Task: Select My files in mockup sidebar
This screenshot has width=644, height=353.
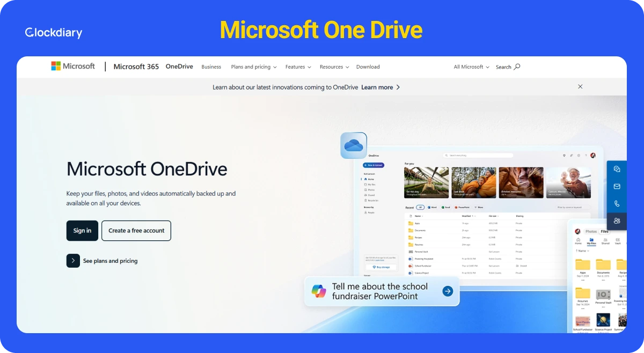Action: pyautogui.click(x=370, y=185)
